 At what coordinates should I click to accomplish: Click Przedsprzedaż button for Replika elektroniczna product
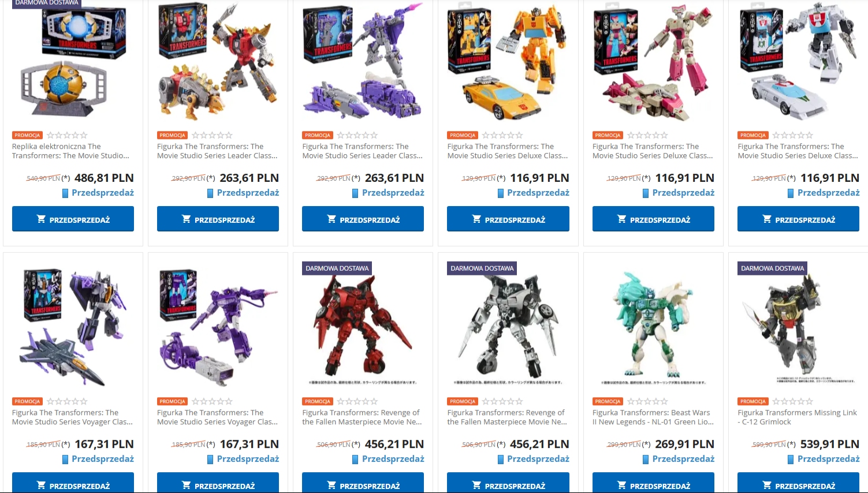73,219
